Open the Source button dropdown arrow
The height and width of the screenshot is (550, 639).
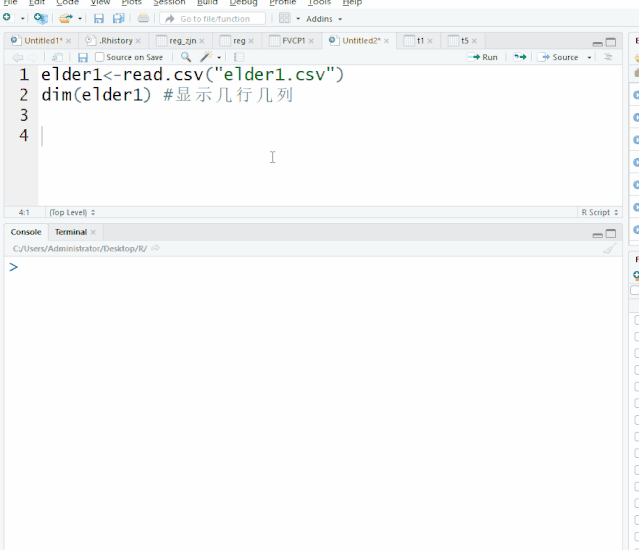click(589, 57)
